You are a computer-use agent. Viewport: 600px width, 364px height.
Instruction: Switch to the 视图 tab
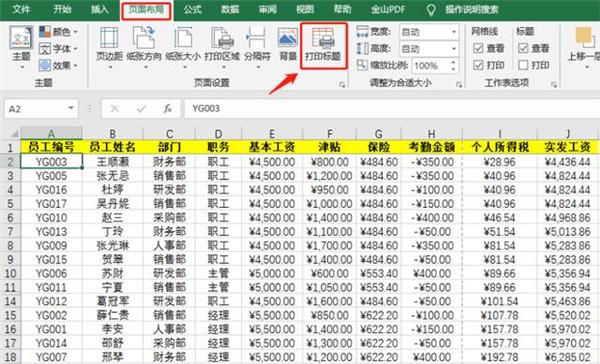tap(305, 9)
